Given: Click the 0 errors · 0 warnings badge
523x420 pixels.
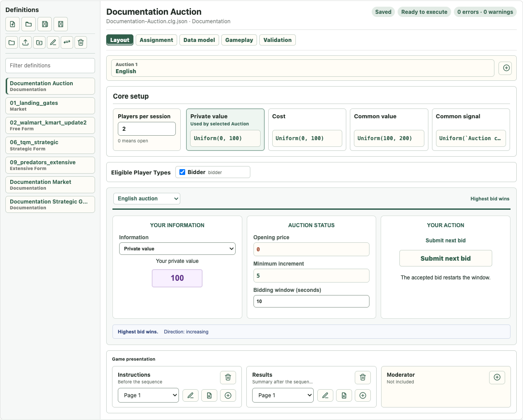Looking at the screenshot, I should [x=485, y=12].
